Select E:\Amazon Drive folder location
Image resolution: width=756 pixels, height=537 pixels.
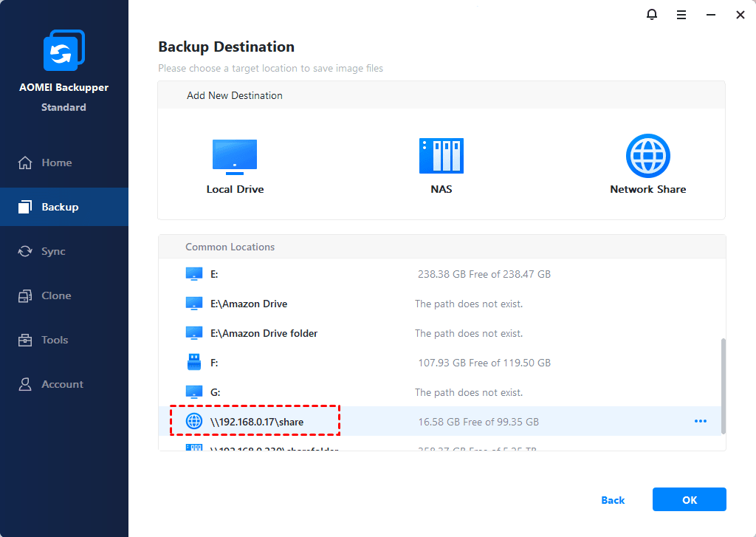264,333
